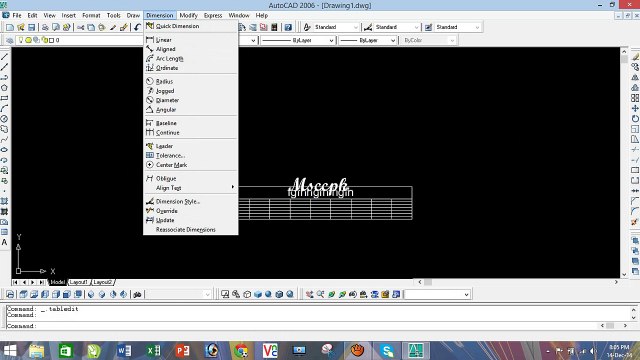
Task: Select the Multiline Text tool A icon
Action: point(4,242)
